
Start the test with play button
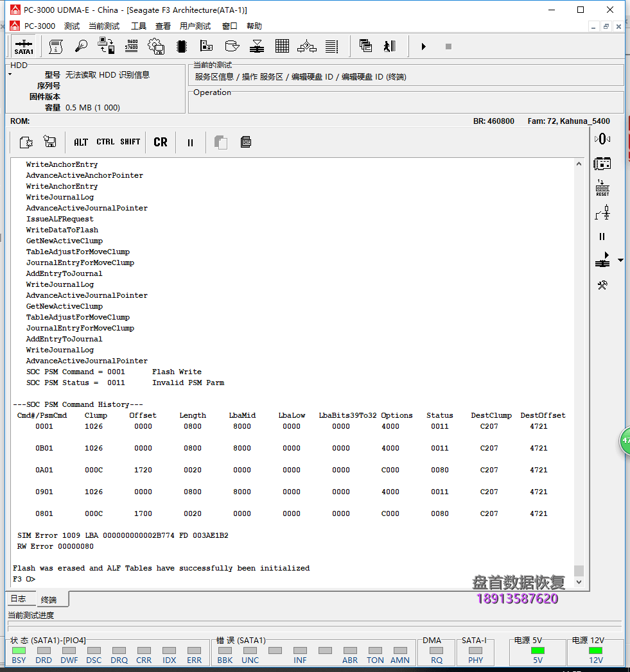coord(423,46)
